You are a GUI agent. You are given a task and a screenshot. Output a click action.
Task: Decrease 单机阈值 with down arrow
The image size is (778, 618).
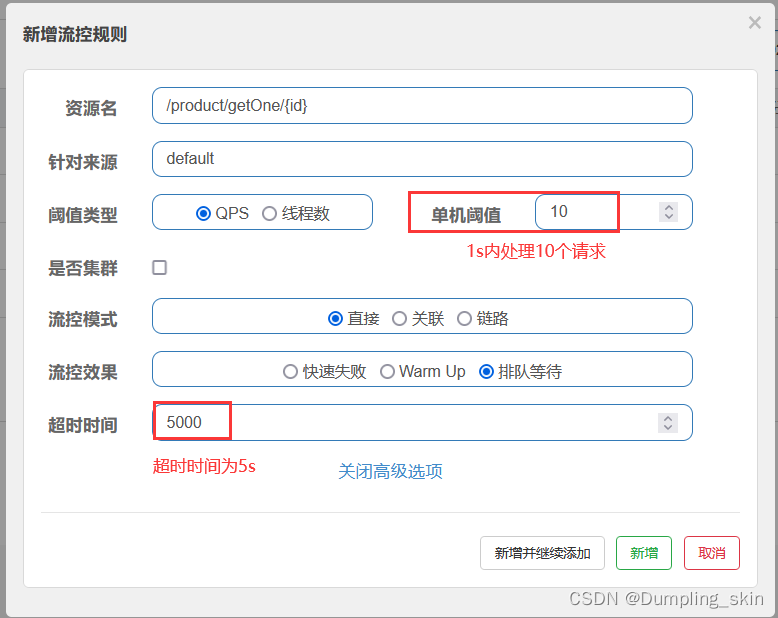pyautogui.click(x=669, y=216)
